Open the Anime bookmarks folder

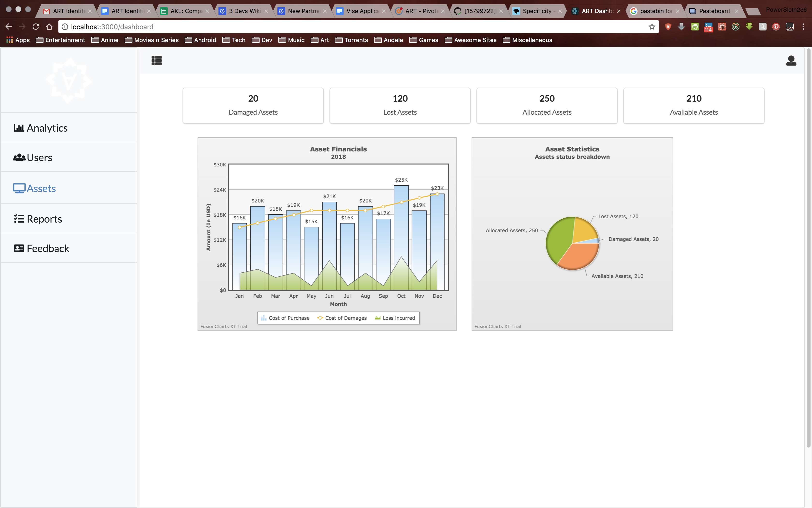(105, 40)
